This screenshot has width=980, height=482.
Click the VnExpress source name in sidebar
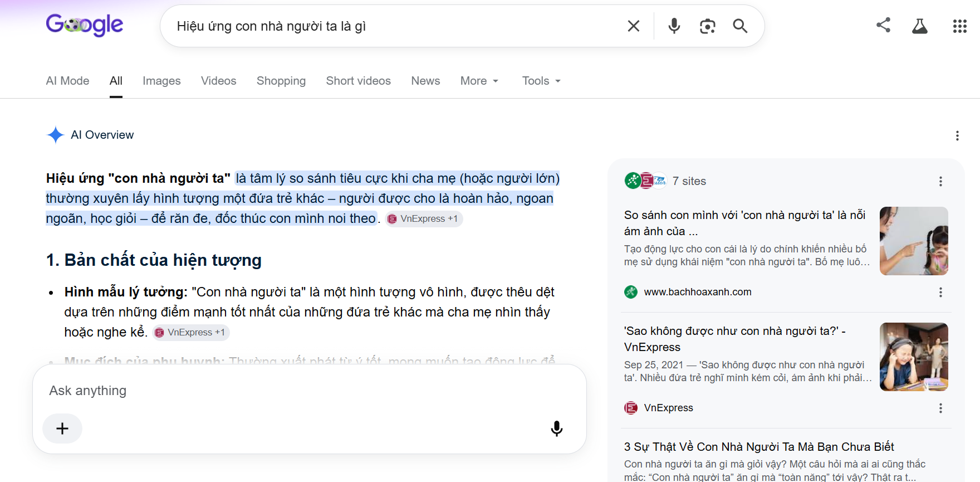pos(669,408)
